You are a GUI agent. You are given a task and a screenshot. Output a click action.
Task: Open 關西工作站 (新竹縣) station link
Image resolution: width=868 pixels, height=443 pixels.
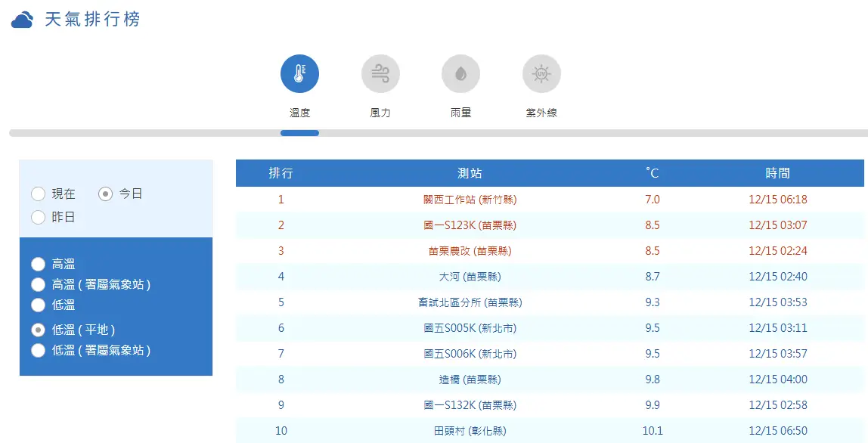point(470,200)
